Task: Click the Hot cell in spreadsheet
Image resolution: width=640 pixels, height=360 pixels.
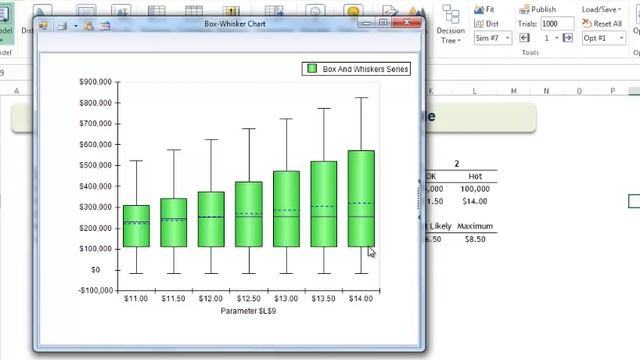Action: point(475,176)
